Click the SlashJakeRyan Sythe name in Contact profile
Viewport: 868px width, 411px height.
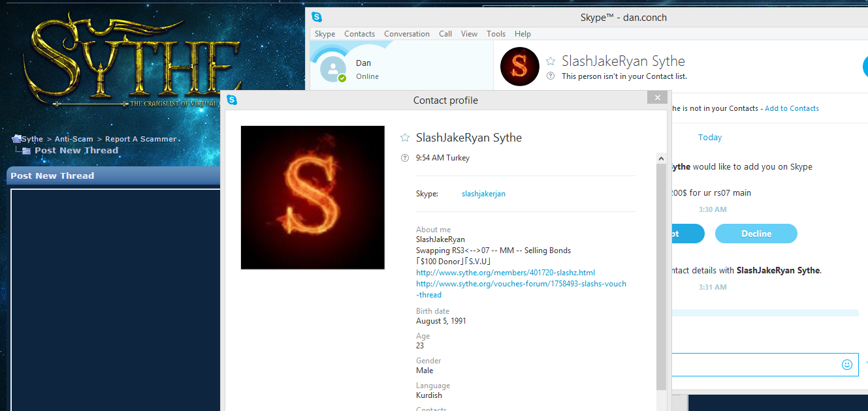(469, 138)
